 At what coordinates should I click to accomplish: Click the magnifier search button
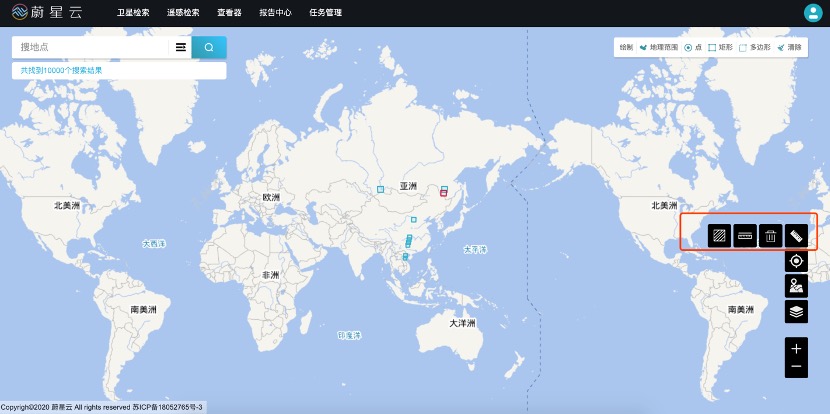coord(209,47)
